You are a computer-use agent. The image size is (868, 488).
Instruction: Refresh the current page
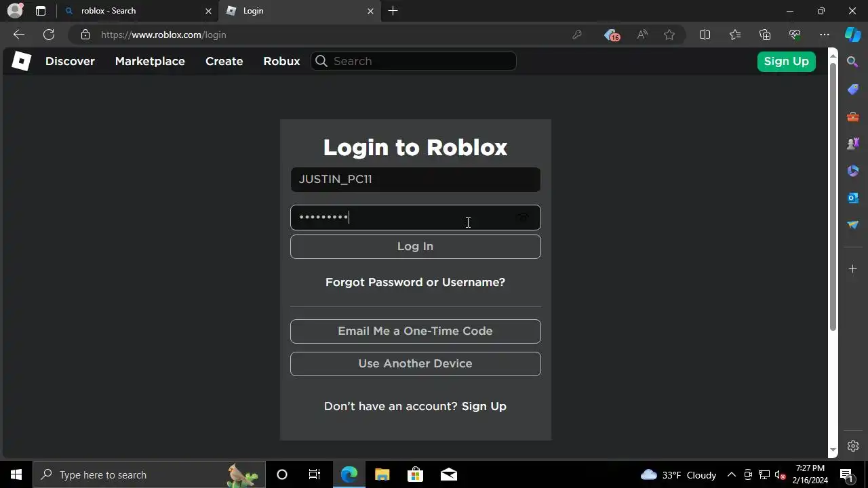point(49,35)
